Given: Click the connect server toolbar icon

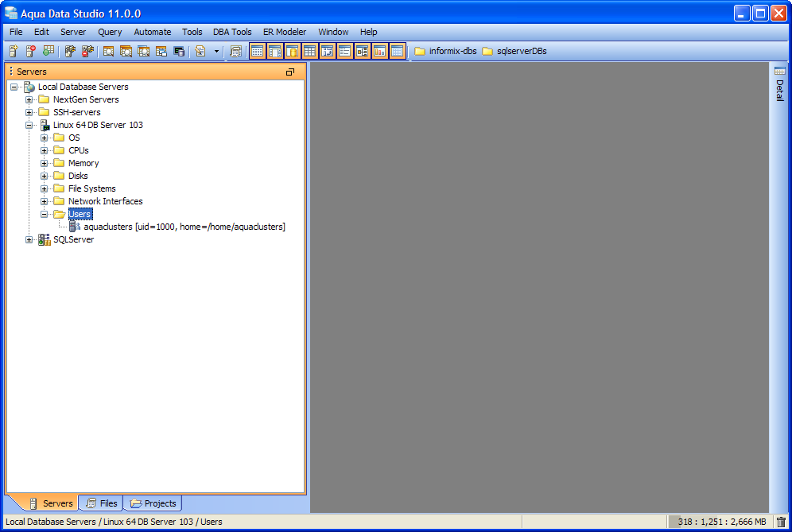Looking at the screenshot, I should [x=70, y=51].
